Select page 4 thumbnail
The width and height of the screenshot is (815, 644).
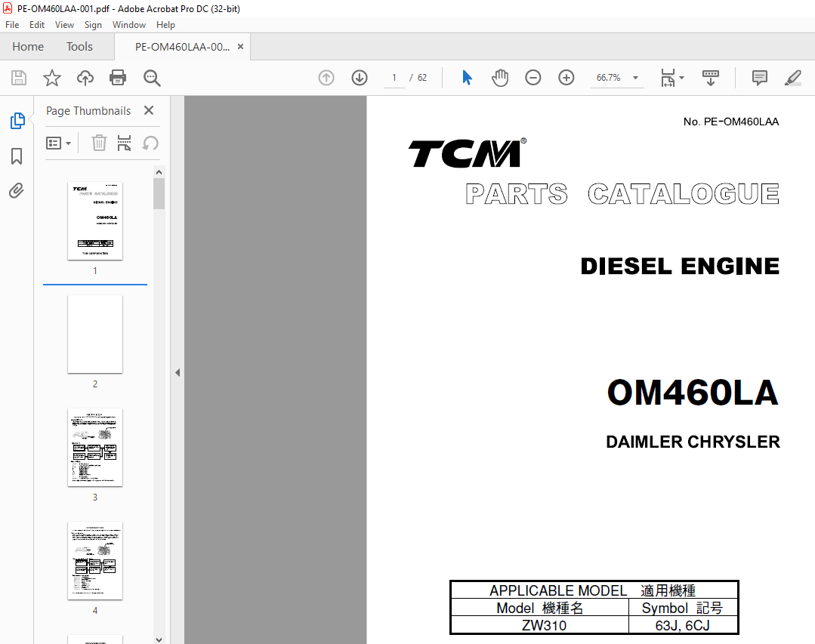tap(95, 560)
